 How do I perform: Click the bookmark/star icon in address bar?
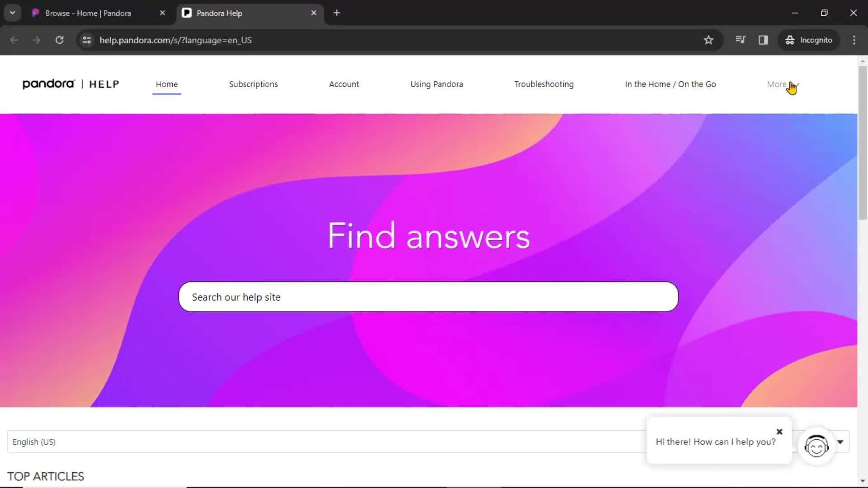coord(708,40)
